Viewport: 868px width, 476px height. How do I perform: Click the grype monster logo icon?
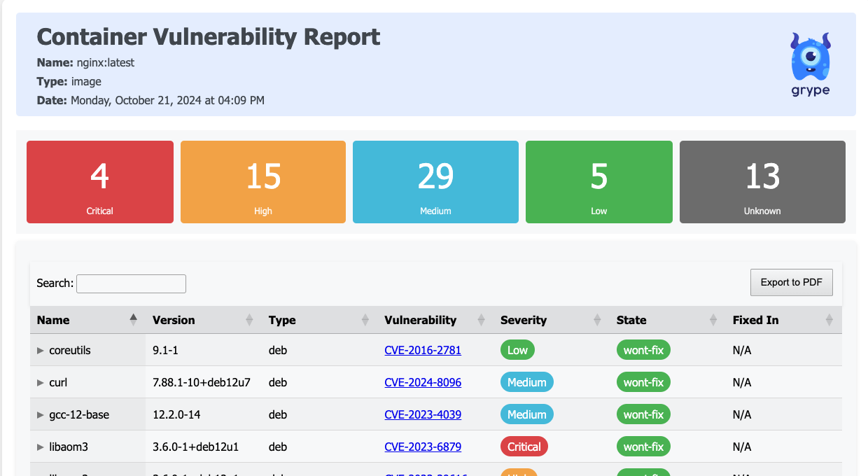(809, 56)
